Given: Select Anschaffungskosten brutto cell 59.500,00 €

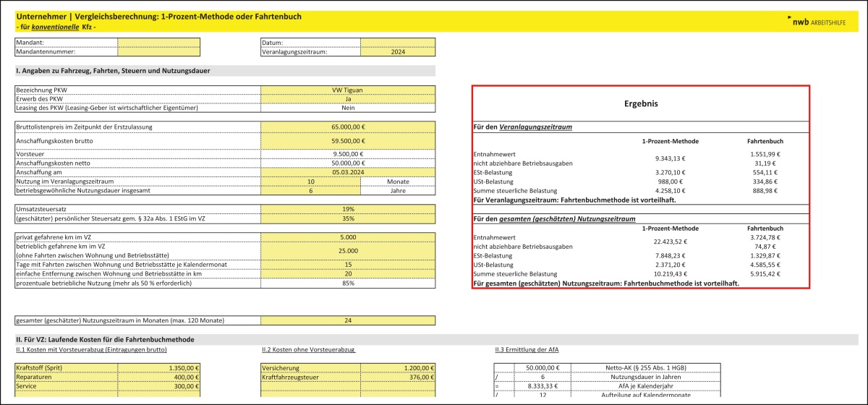Looking at the screenshot, I should 348,140.
